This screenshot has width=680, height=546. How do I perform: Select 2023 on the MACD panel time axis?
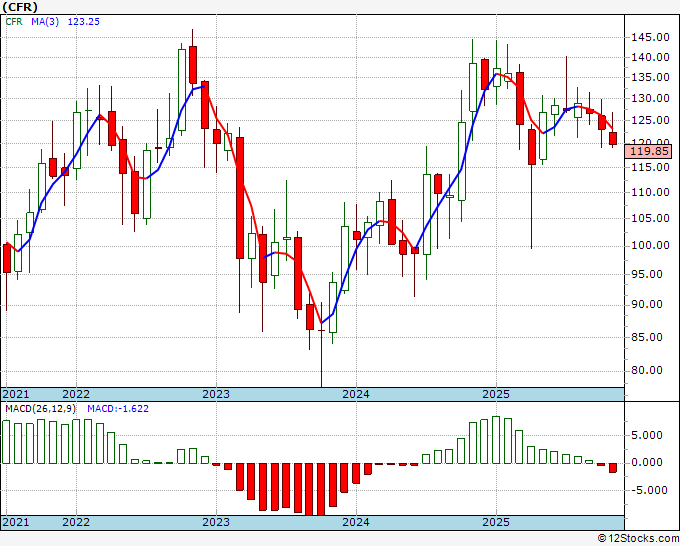(x=216, y=522)
